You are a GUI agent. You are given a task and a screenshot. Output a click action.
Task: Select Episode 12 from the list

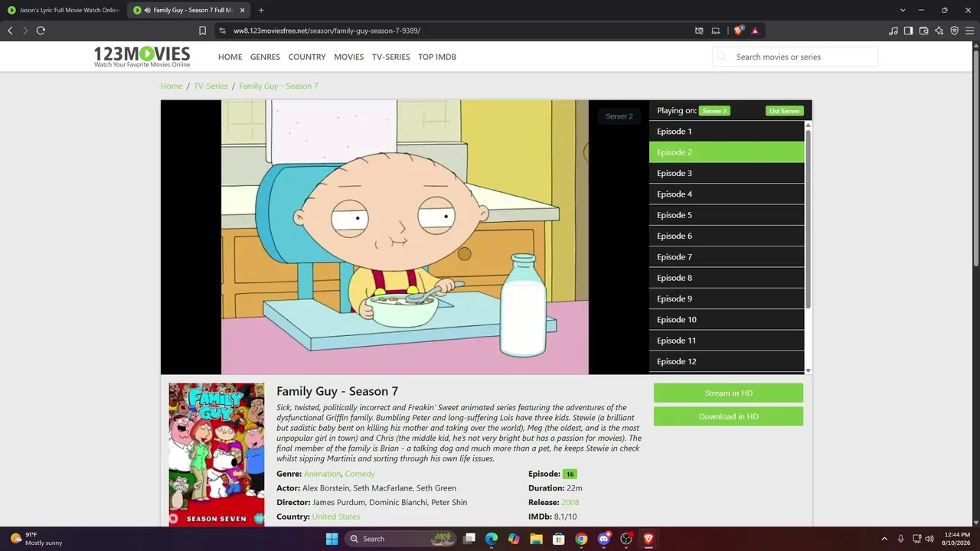[x=727, y=361]
